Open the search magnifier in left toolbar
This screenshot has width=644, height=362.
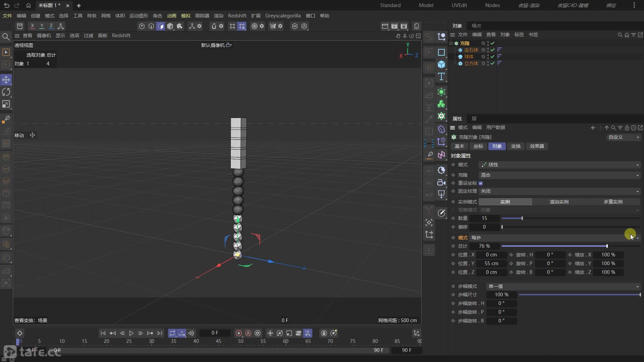(x=6, y=37)
